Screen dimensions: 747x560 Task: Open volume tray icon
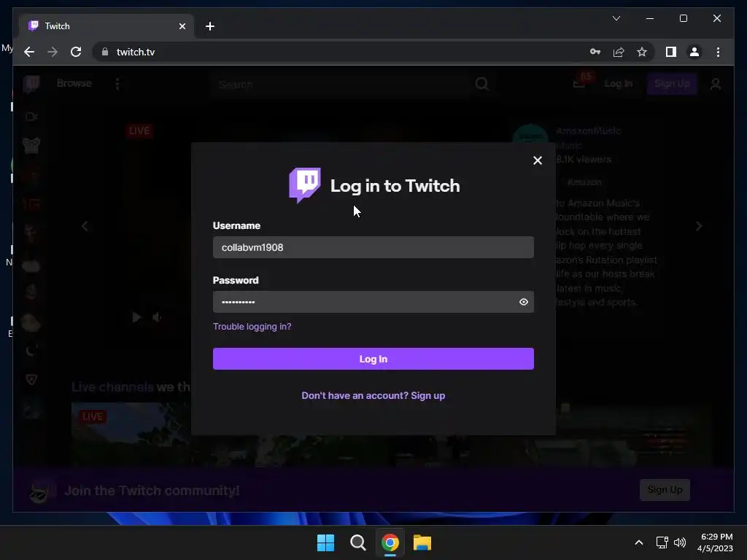pos(680,542)
